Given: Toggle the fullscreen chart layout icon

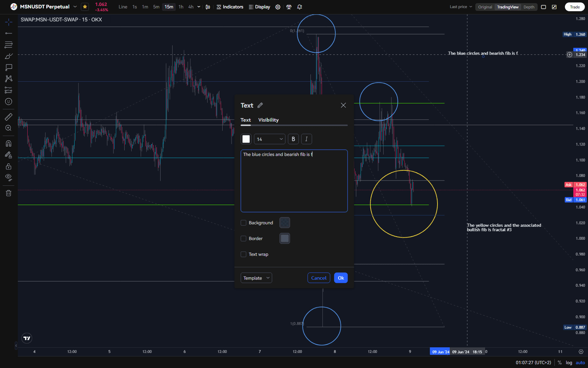Looking at the screenshot, I should 544,7.
